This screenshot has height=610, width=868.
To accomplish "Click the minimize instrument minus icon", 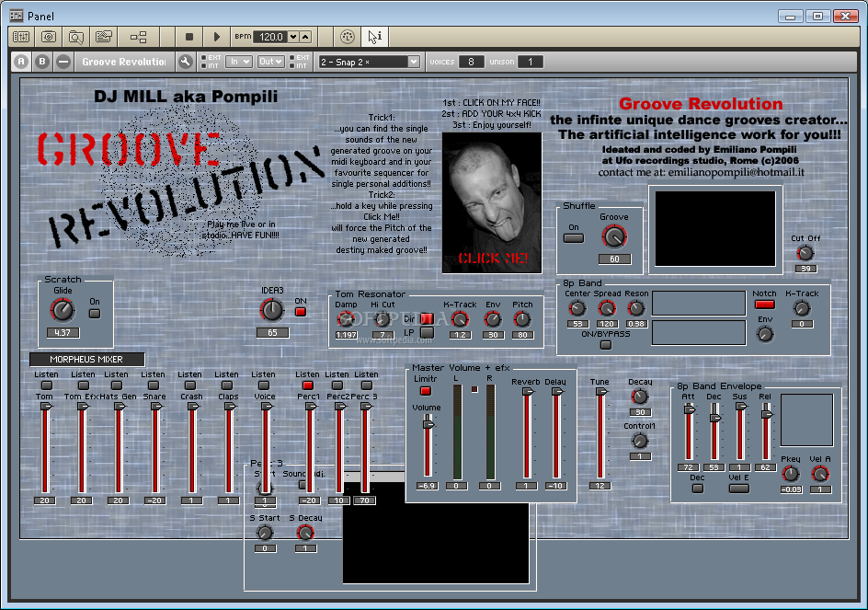I will pos(63,62).
